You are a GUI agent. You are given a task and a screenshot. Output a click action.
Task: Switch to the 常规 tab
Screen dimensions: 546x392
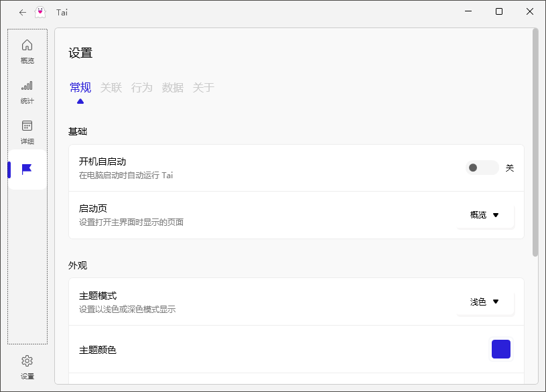point(80,87)
